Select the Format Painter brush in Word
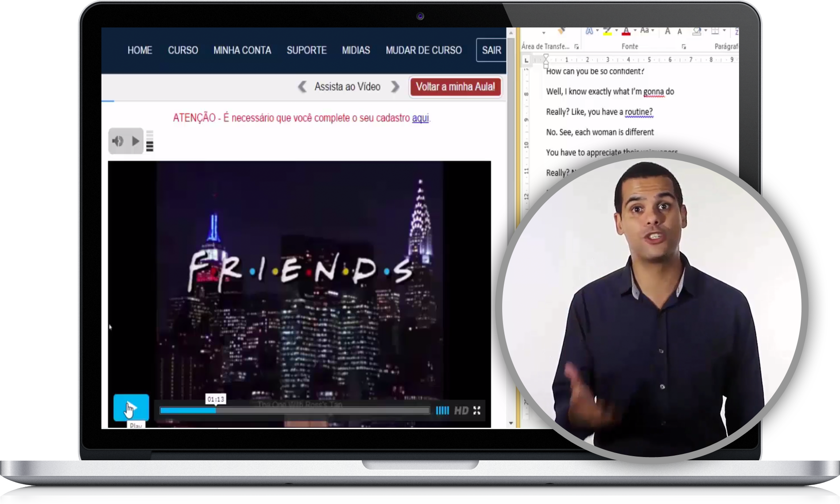 (x=561, y=31)
